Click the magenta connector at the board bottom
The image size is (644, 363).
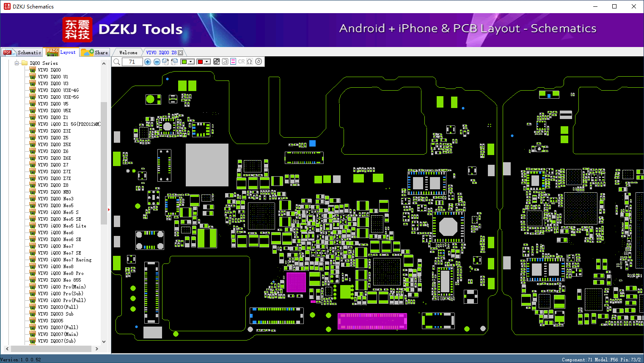[372, 321]
